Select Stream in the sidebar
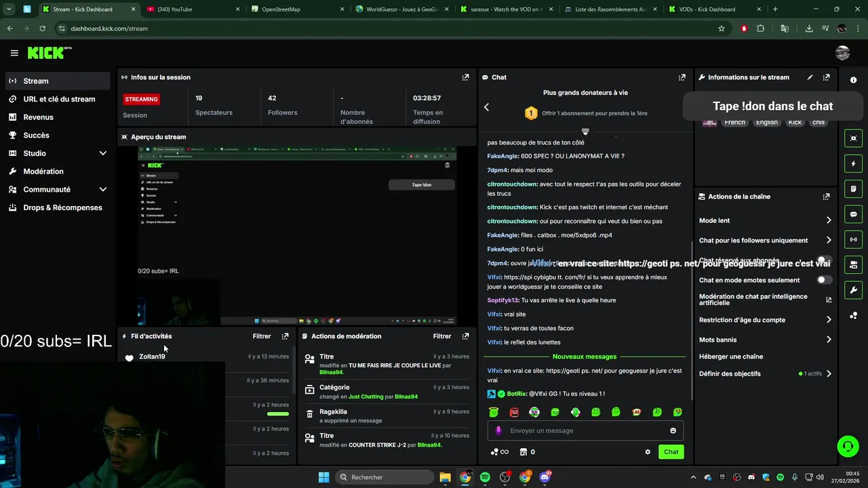The width and height of the screenshot is (868, 488). click(x=58, y=81)
